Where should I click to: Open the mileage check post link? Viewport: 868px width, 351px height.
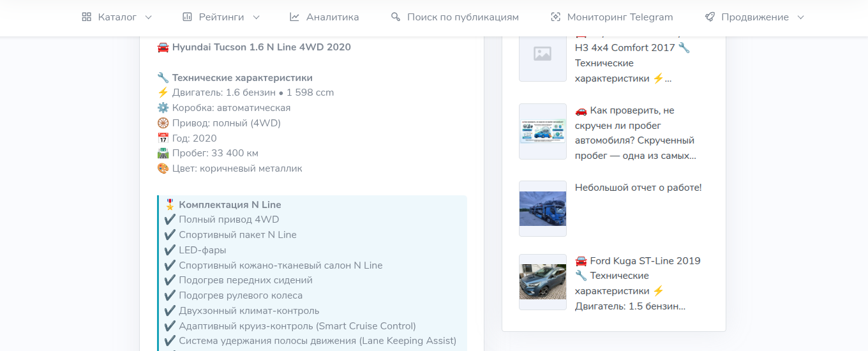point(635,133)
